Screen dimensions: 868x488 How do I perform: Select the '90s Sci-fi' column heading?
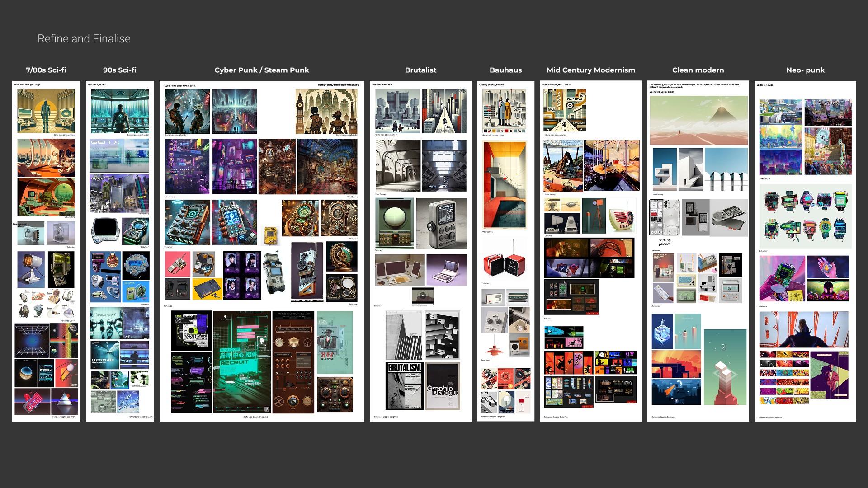click(x=119, y=70)
